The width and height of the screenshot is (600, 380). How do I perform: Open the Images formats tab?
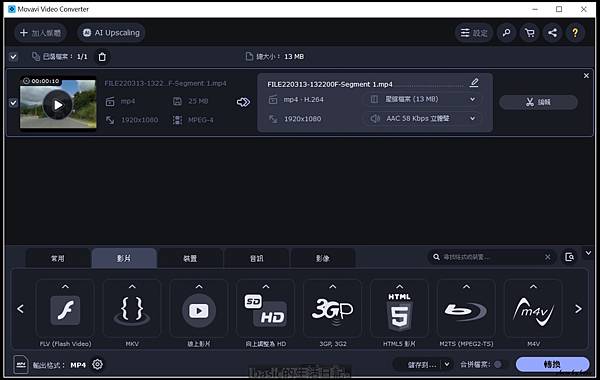click(323, 258)
